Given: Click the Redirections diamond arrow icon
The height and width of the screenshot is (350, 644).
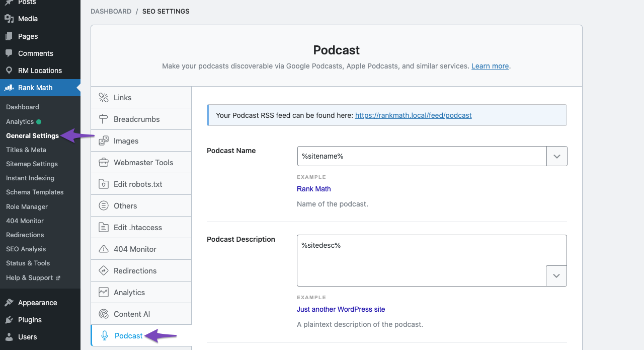Looking at the screenshot, I should pyautogui.click(x=104, y=270).
